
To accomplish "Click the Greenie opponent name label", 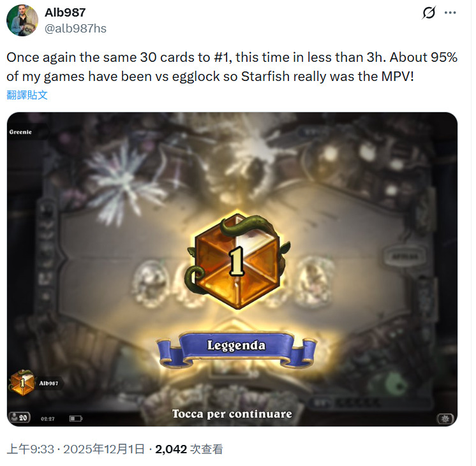I will (x=20, y=132).
